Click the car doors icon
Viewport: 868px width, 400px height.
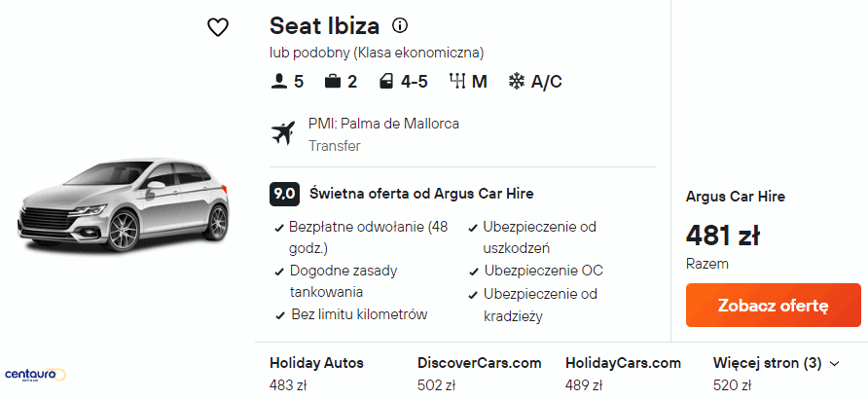click(x=385, y=82)
